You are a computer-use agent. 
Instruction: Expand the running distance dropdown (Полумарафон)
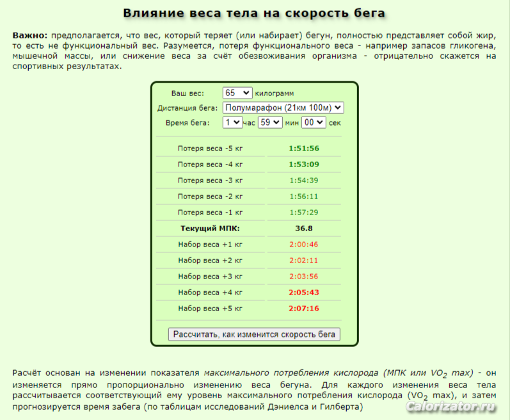click(x=283, y=108)
